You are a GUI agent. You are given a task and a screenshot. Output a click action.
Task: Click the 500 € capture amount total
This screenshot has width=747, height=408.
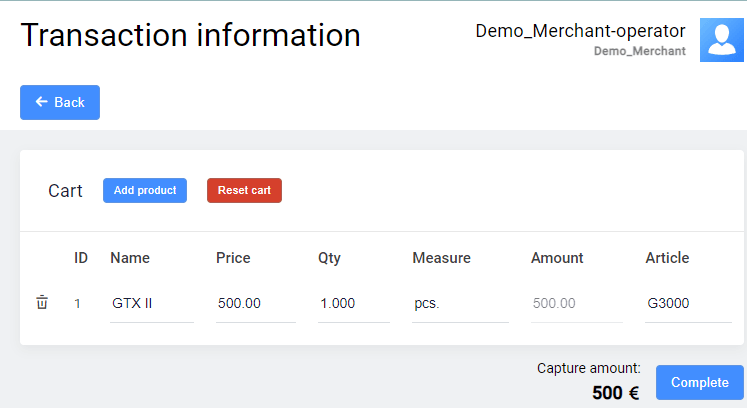click(x=615, y=393)
